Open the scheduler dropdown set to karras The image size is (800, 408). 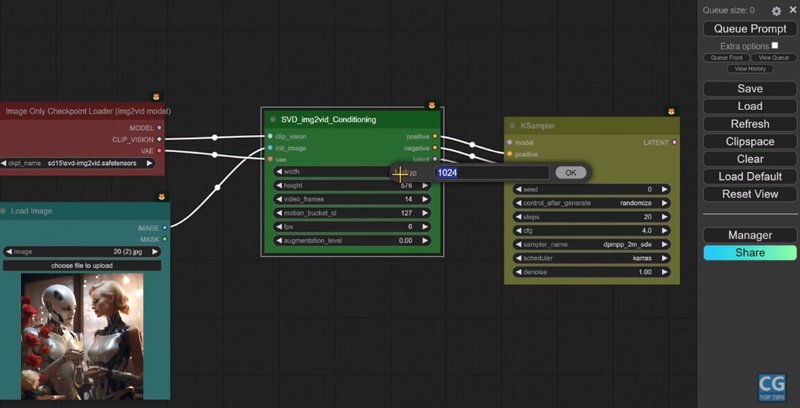[x=591, y=257]
